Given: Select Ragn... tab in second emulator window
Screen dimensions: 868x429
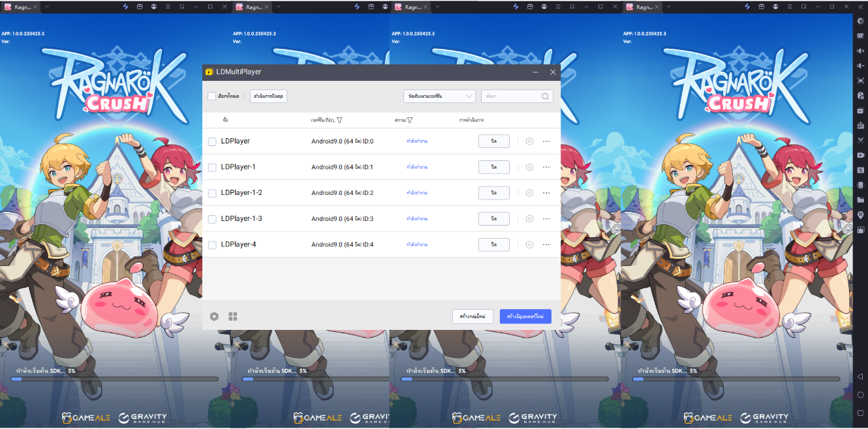Looking at the screenshot, I should pyautogui.click(x=252, y=7).
